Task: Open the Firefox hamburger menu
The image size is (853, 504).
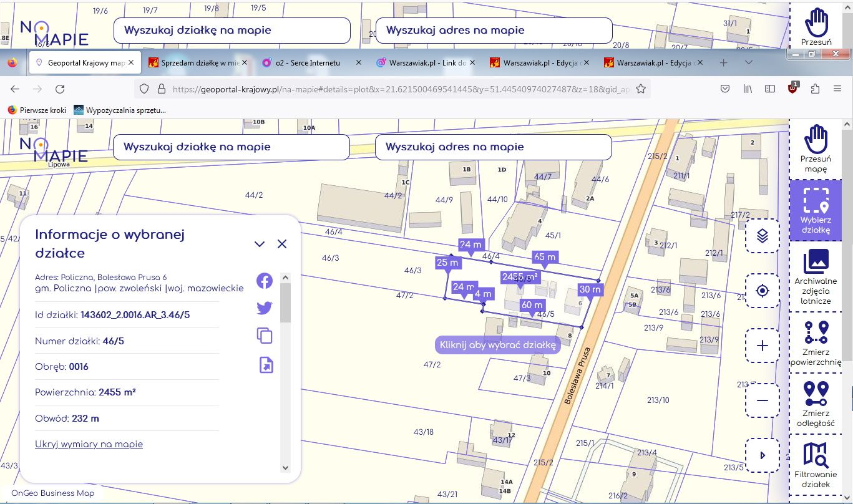Action: tap(837, 89)
